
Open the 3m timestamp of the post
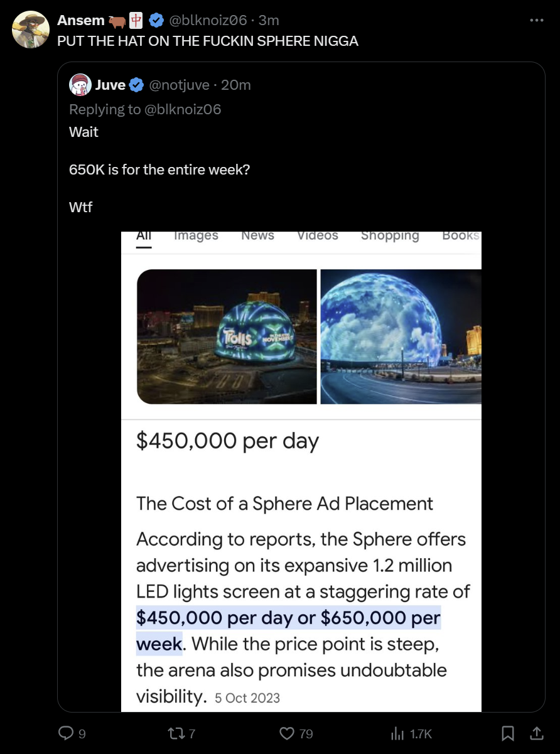coord(269,20)
